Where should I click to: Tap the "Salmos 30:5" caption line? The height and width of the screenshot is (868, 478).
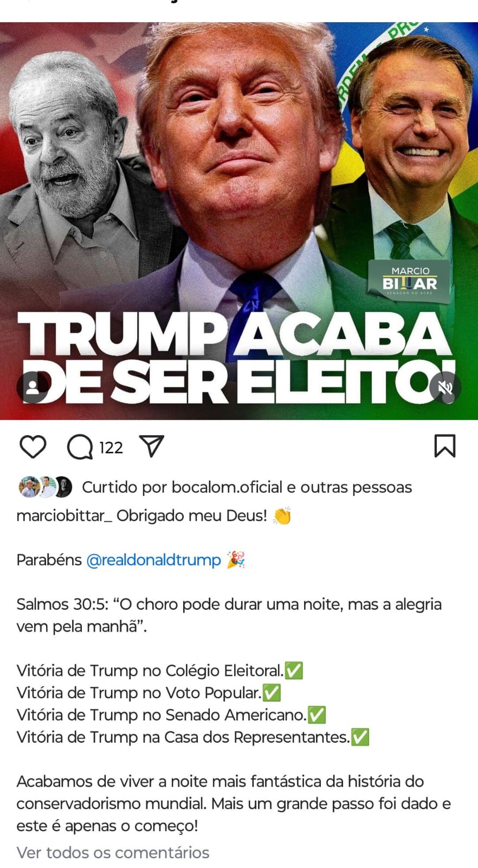pyautogui.click(x=229, y=615)
